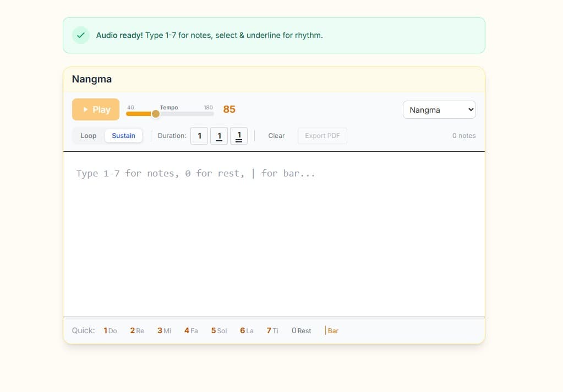Insert a 0 Rest from quick bar
The height and width of the screenshot is (392, 563).
coord(301,330)
